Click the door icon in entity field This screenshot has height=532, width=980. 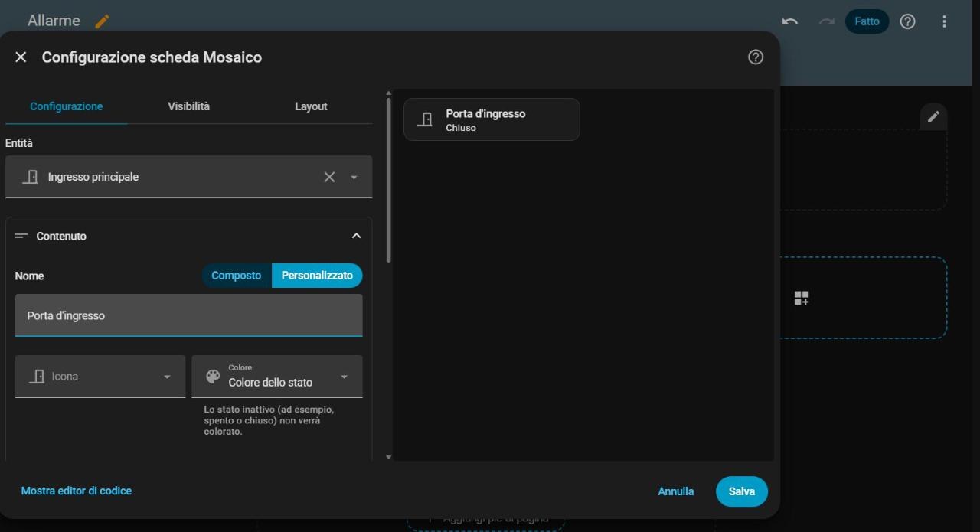pyautogui.click(x=31, y=177)
